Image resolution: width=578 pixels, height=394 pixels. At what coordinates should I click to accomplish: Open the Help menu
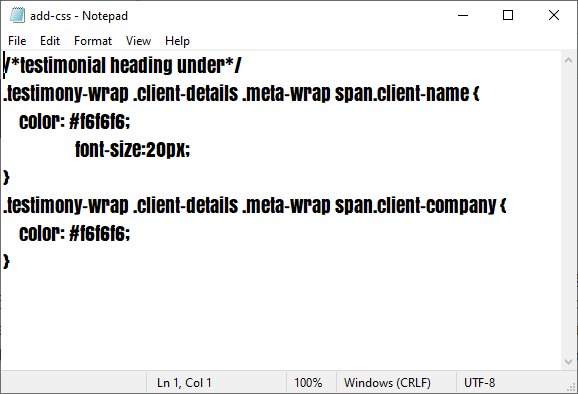(177, 41)
